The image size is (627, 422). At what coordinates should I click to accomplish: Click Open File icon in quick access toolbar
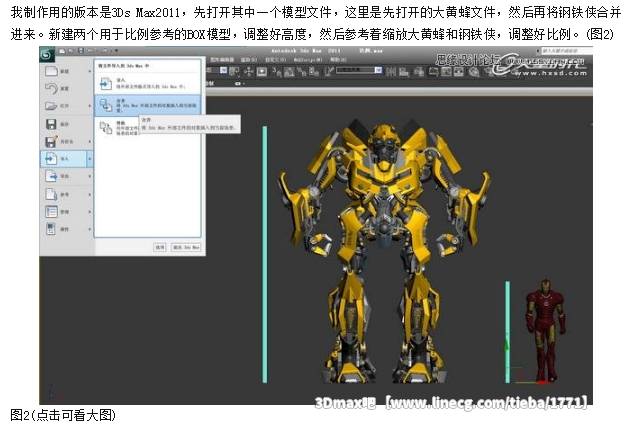(72, 51)
